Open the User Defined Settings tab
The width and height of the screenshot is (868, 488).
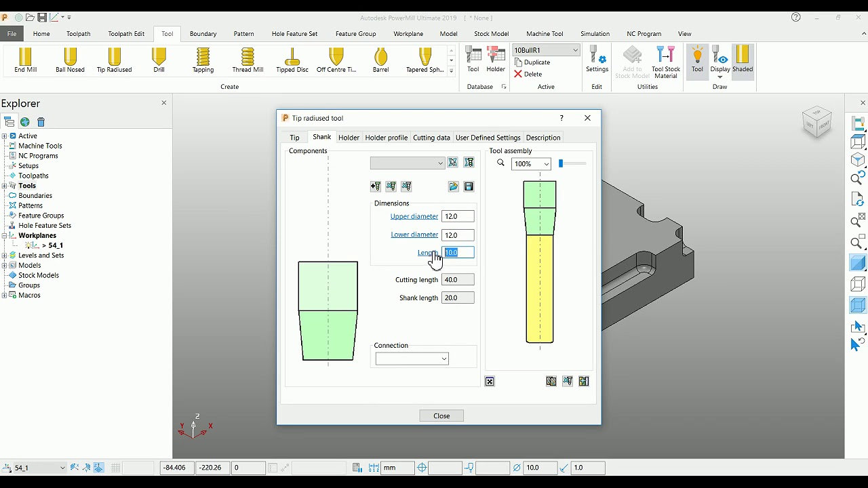coord(488,138)
